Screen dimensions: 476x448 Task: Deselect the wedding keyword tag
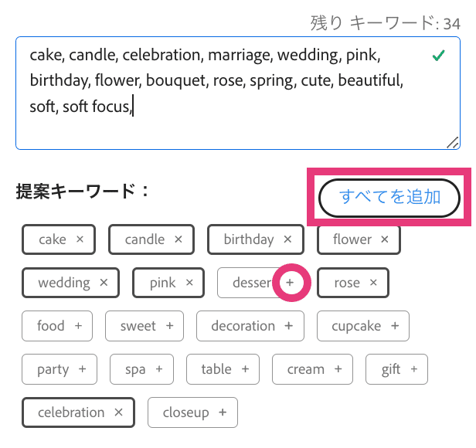(104, 283)
